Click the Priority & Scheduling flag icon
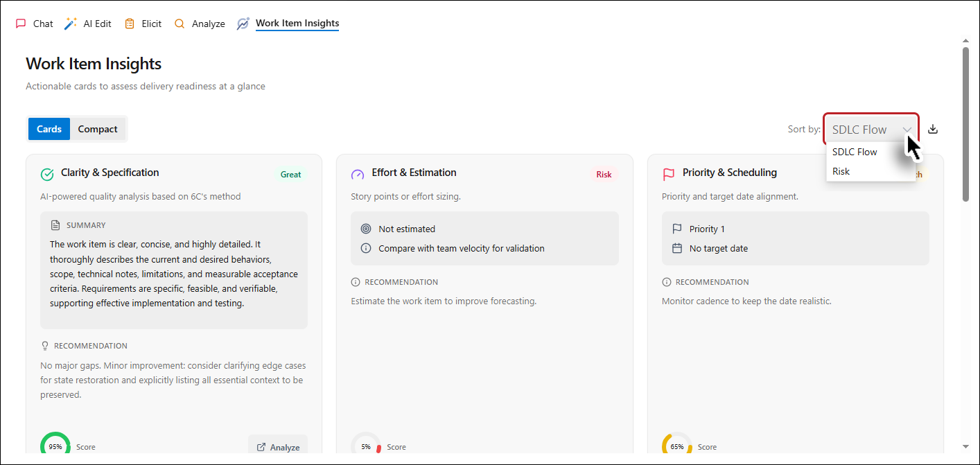 pos(669,174)
